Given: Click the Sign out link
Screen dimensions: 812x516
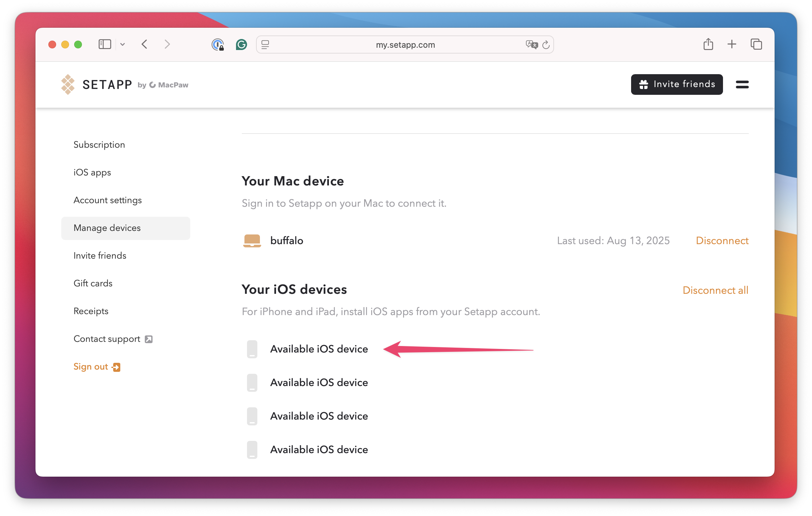Looking at the screenshot, I should click(x=97, y=367).
